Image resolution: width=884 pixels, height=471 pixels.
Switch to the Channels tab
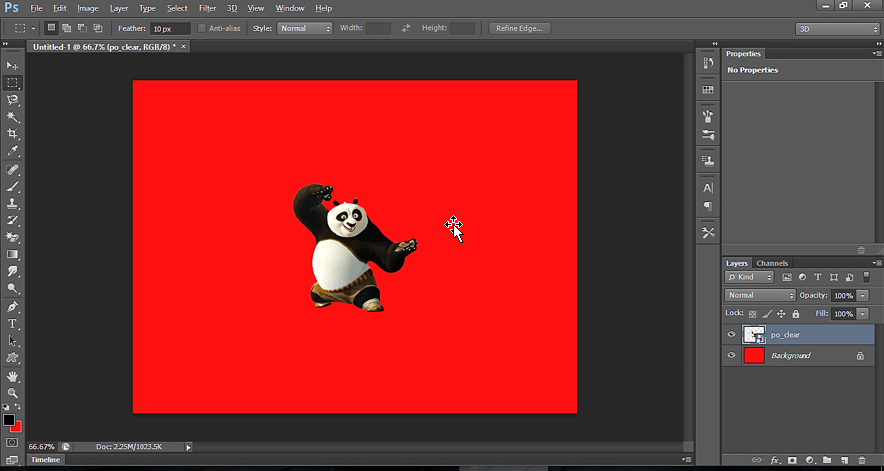[x=772, y=263]
